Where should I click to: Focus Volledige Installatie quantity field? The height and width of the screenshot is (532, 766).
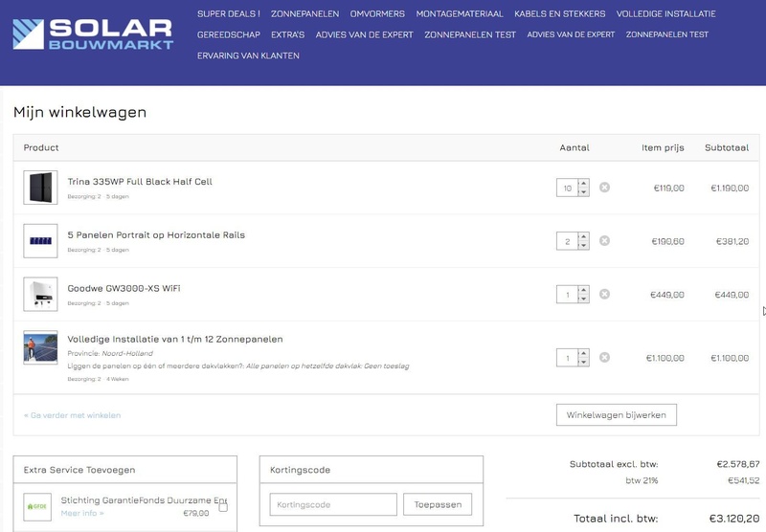567,358
